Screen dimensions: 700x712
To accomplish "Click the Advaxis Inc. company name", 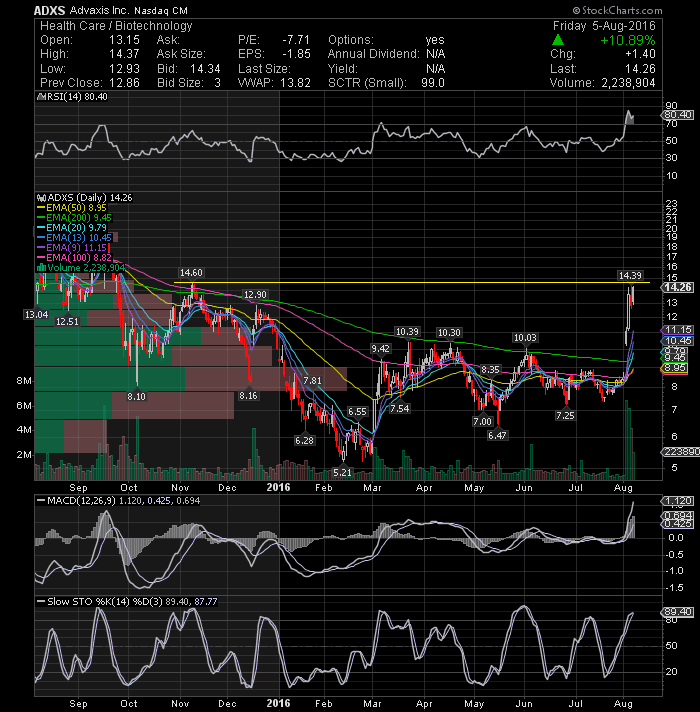I will click(x=99, y=10).
